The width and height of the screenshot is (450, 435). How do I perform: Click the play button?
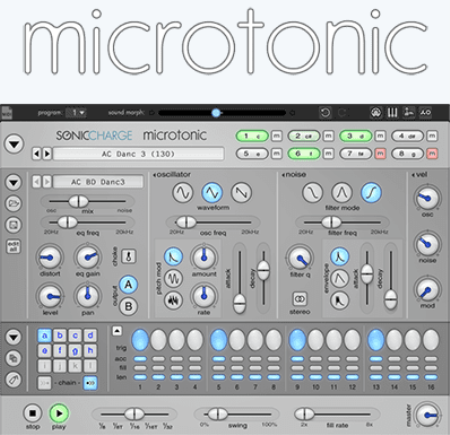tap(59, 413)
